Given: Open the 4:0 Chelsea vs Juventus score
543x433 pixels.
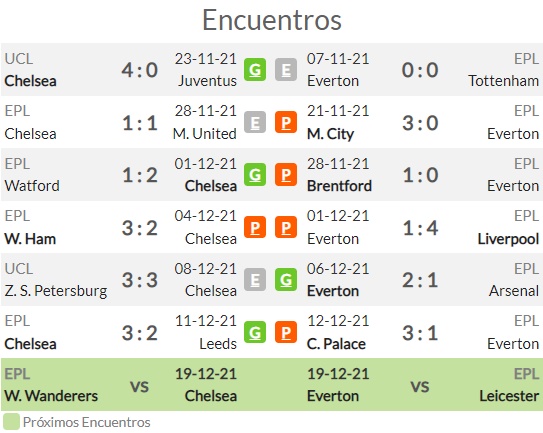Looking at the screenshot, I should coord(140,70).
